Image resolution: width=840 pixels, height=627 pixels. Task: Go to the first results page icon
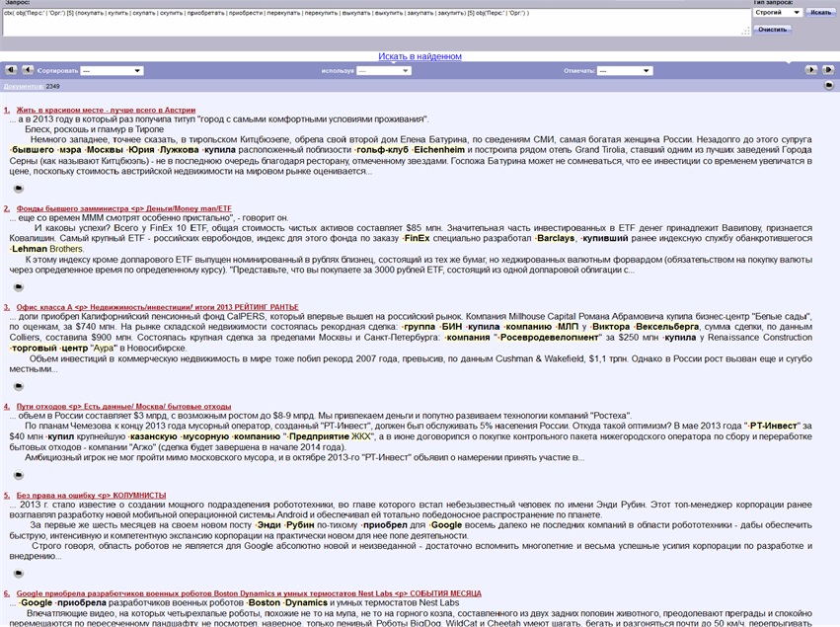coord(11,70)
